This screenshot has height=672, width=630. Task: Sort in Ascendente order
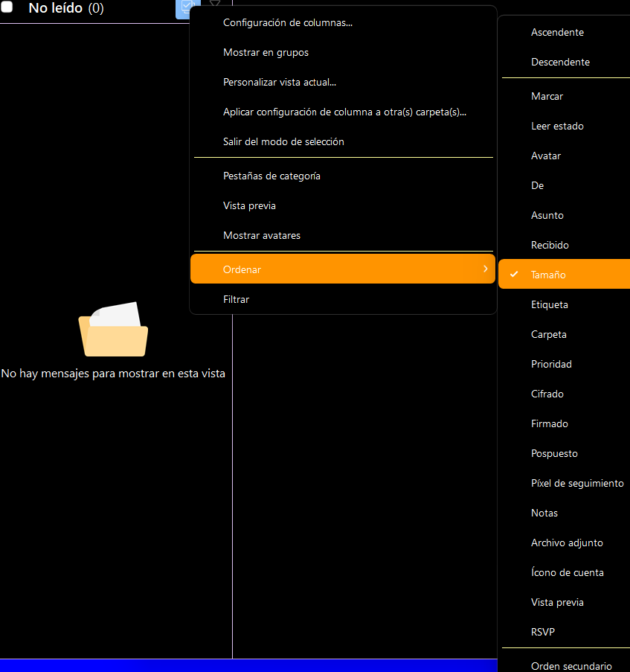pos(557,32)
